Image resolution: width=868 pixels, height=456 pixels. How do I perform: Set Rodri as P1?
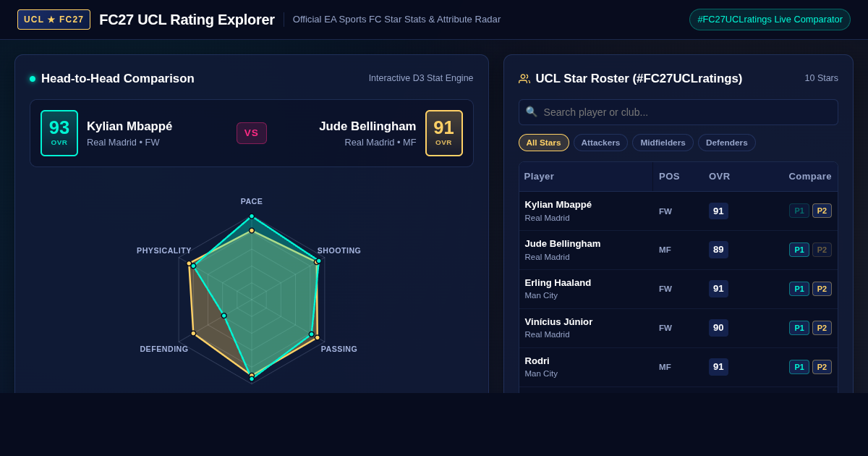799,367
